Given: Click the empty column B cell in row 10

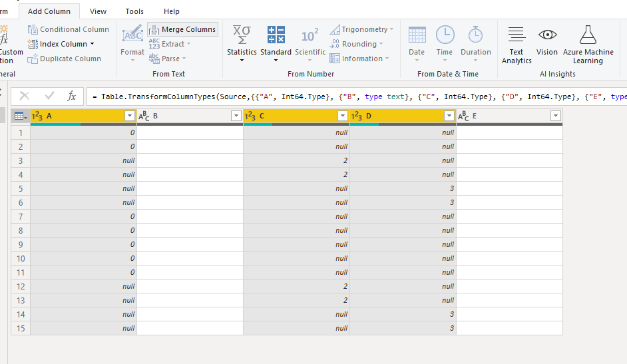Looking at the screenshot, I should [x=190, y=258].
